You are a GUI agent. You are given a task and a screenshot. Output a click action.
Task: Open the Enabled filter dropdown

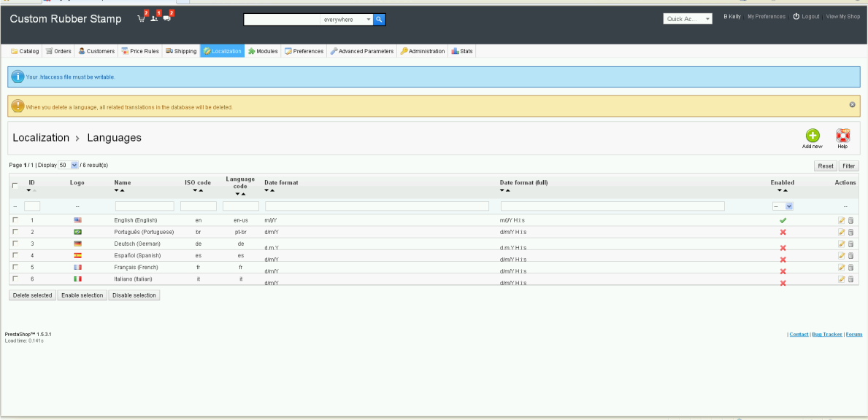click(783, 206)
